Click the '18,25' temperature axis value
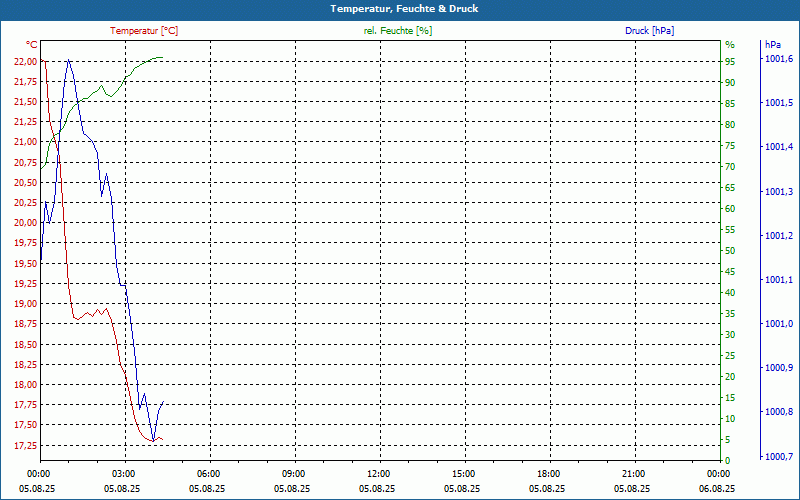 click(x=24, y=364)
